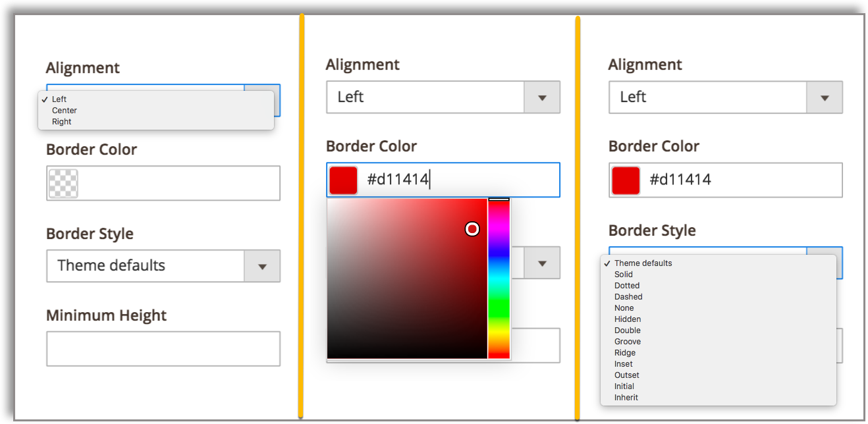Open the Border Style dropdown in left panel

[x=262, y=265]
